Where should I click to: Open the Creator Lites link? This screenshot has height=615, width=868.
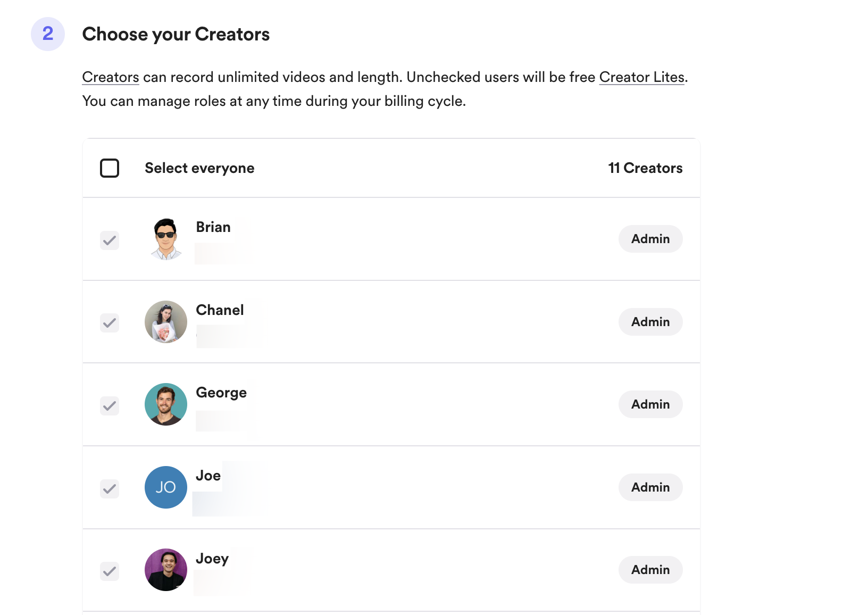(x=641, y=77)
